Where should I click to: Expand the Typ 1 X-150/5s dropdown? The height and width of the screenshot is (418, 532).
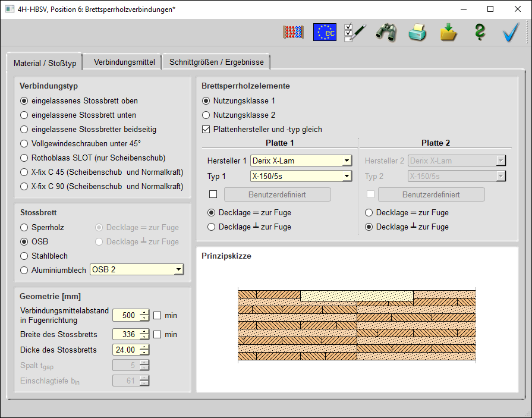[301, 176]
